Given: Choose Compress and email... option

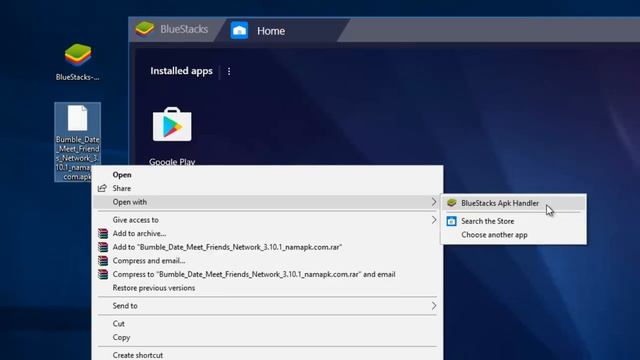Looking at the screenshot, I should [x=149, y=260].
